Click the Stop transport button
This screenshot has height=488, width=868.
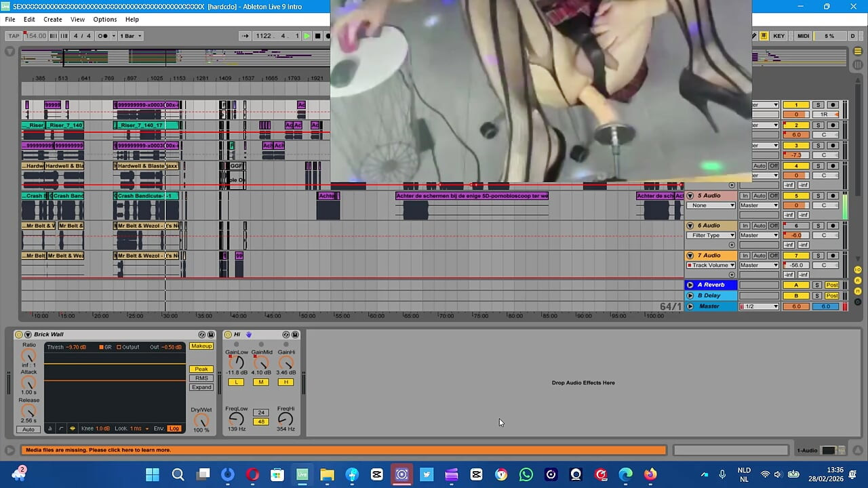pos(317,36)
